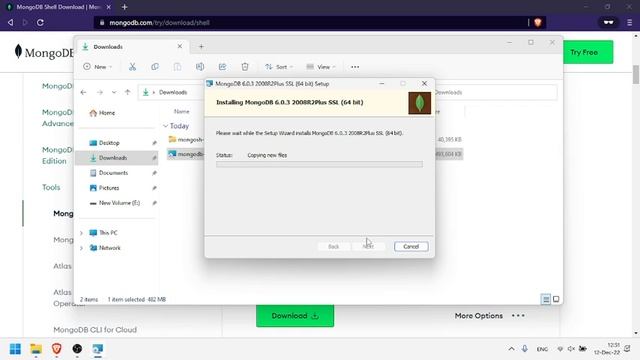Open the See more options ellipsis menu
Screen dimensions: 640x360
(x=355, y=67)
